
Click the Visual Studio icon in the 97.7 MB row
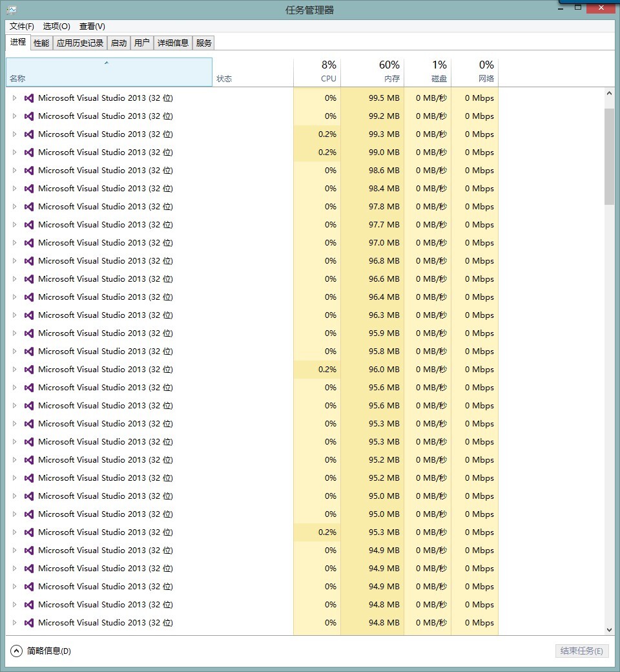28,225
